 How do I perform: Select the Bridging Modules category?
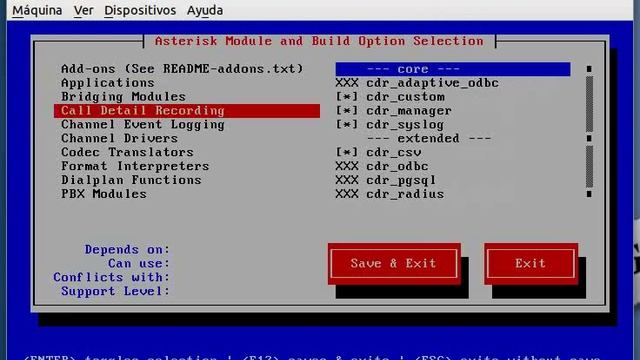[123, 97]
